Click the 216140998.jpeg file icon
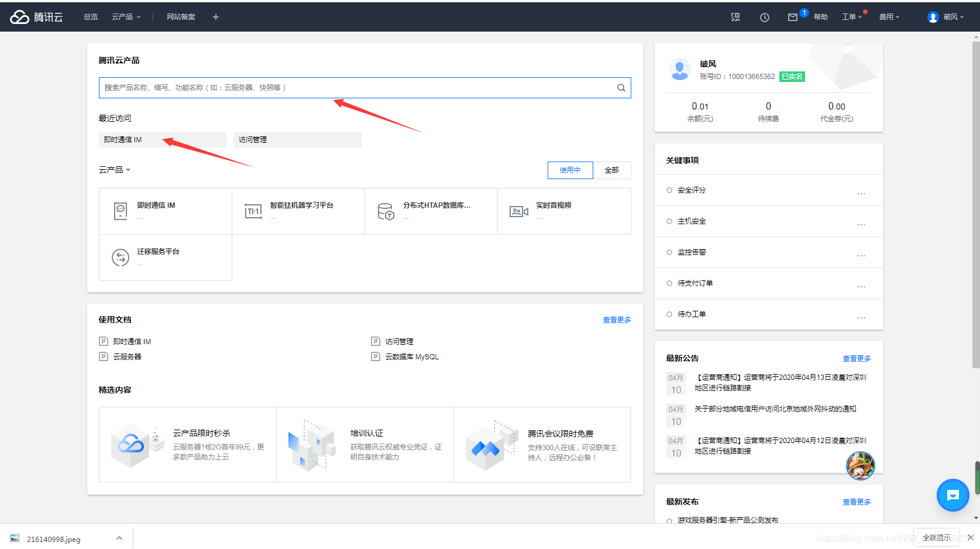The width and height of the screenshot is (980, 549). pyautogui.click(x=15, y=538)
